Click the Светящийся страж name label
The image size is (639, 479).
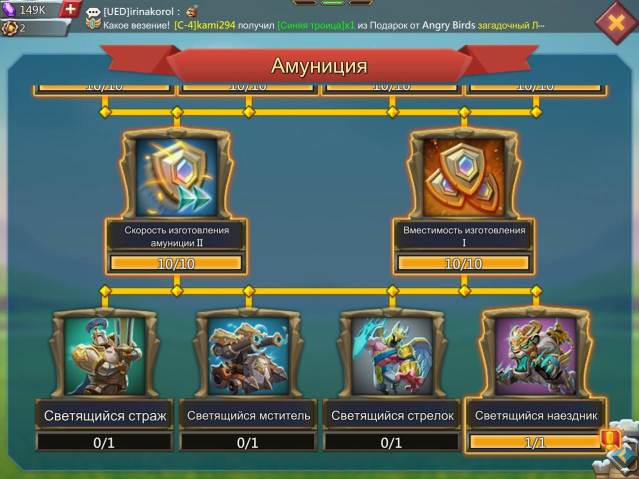click(x=105, y=415)
